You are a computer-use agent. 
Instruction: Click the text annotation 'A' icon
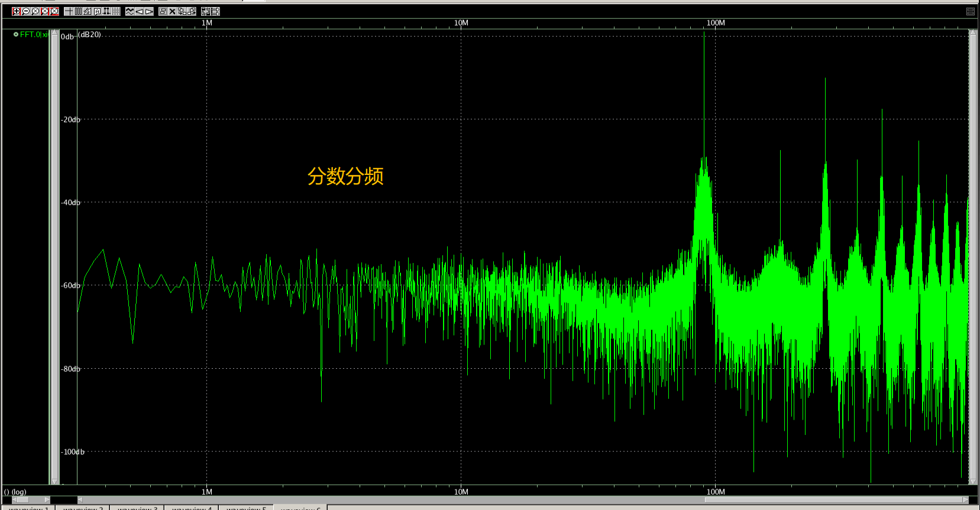click(x=97, y=11)
